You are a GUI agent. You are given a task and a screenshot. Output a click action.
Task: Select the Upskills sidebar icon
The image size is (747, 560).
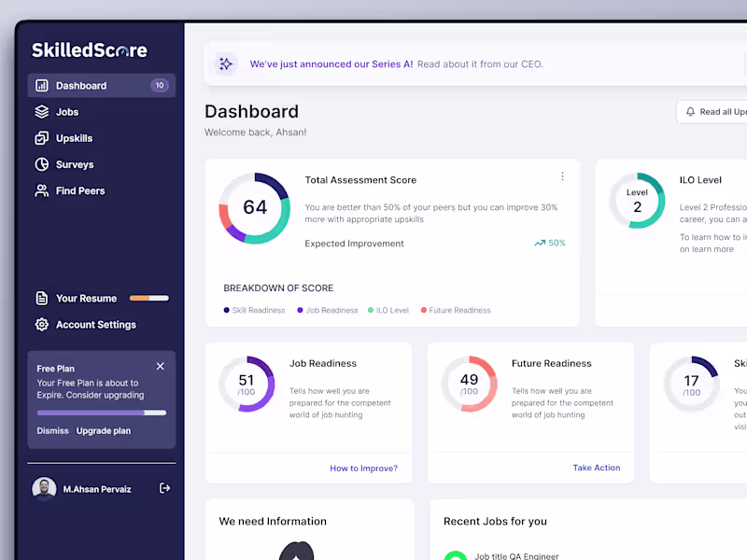(41, 137)
